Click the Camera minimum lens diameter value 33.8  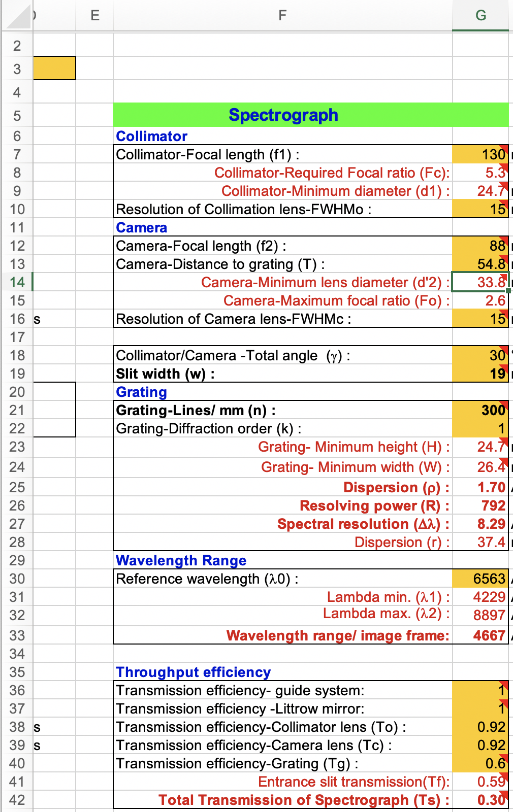pos(480,282)
